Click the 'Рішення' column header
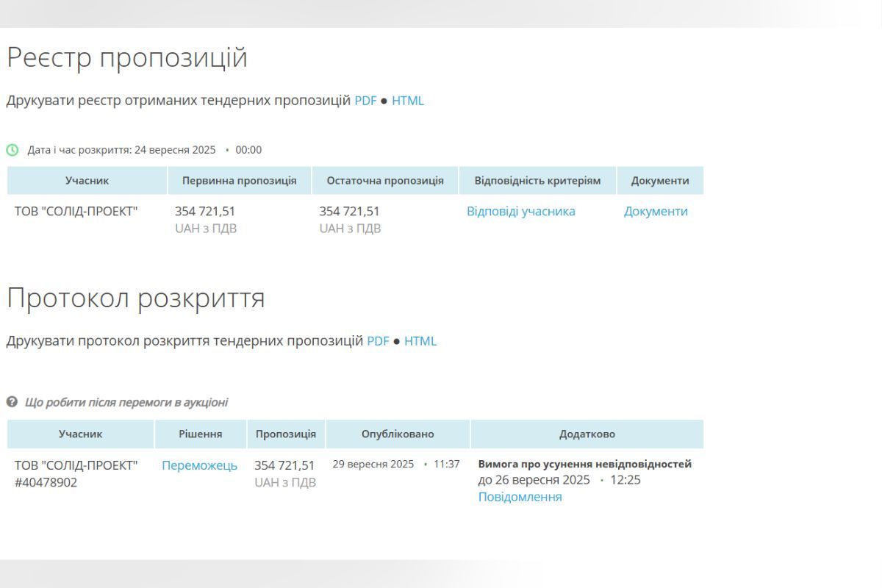Image resolution: width=882 pixels, height=588 pixels. pyautogui.click(x=200, y=434)
